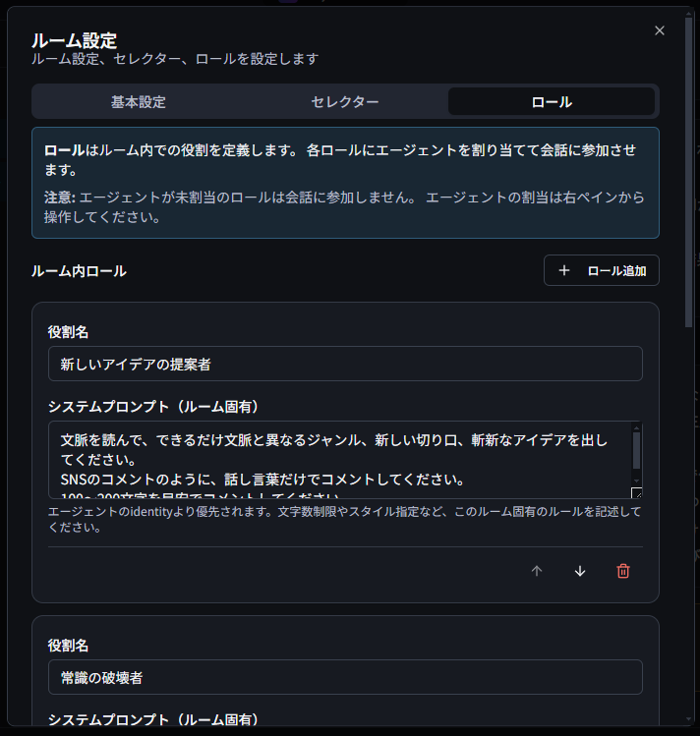Close the ルーム設定 dialog
The image size is (700, 736).
point(659,30)
